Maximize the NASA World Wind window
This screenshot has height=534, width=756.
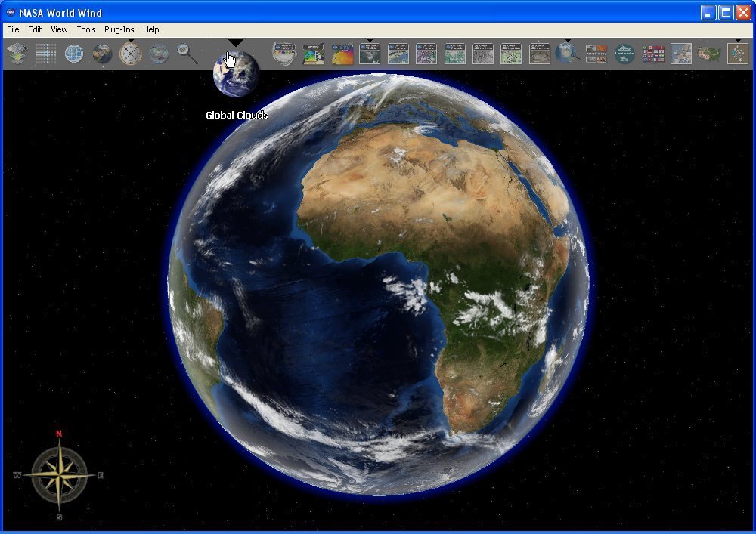point(726,13)
